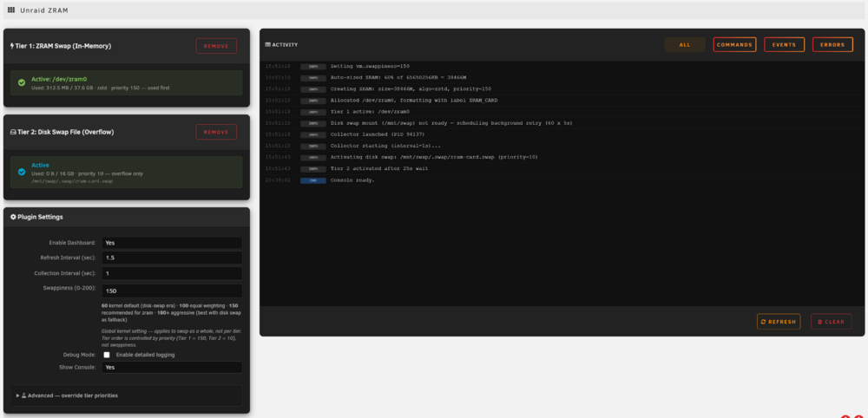Screen dimensions: 868x418
Task: Click 'Creating ZRAM: size=38466M' log entry
Action: [411, 89]
